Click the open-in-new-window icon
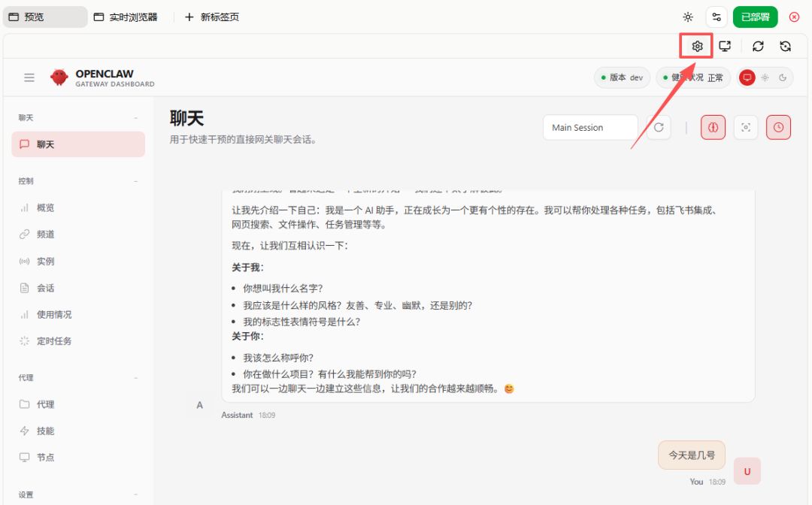 pos(725,46)
